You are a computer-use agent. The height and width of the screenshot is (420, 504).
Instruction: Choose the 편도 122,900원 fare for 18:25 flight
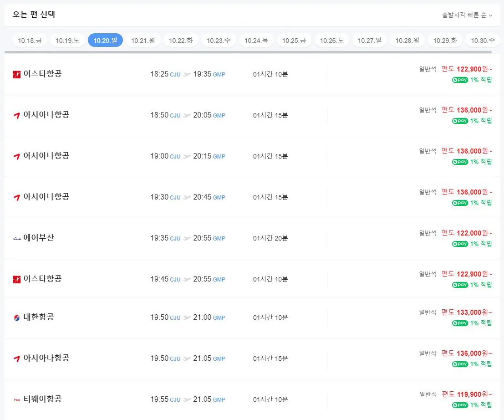pos(466,69)
